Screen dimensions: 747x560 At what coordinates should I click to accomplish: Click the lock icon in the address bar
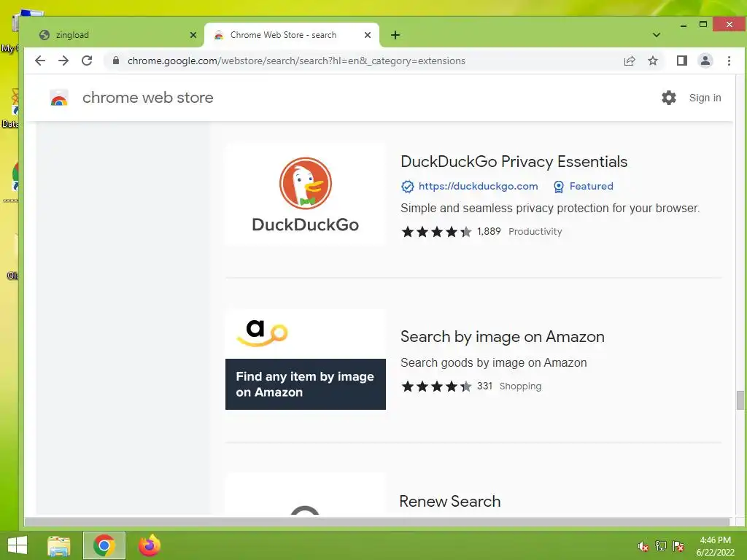116,61
